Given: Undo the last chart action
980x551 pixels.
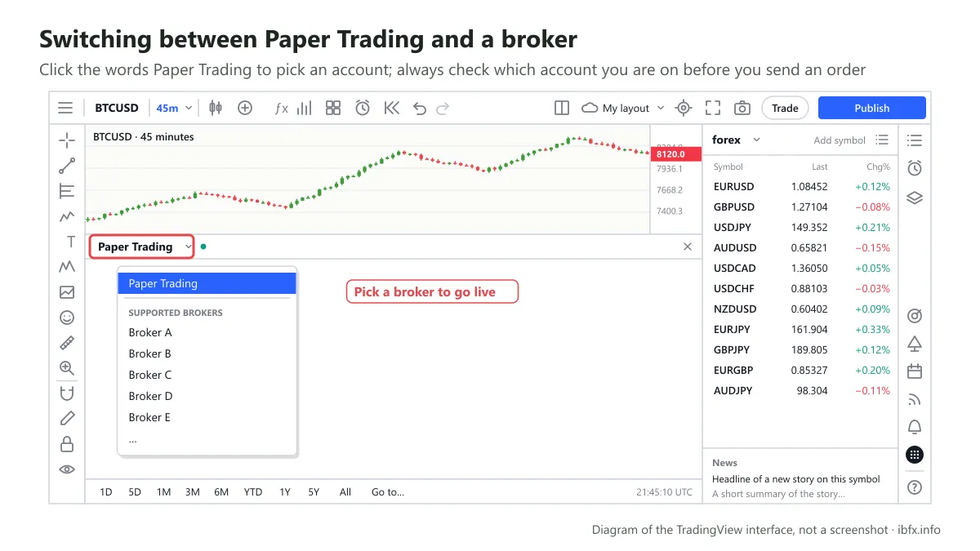Looking at the screenshot, I should 420,108.
